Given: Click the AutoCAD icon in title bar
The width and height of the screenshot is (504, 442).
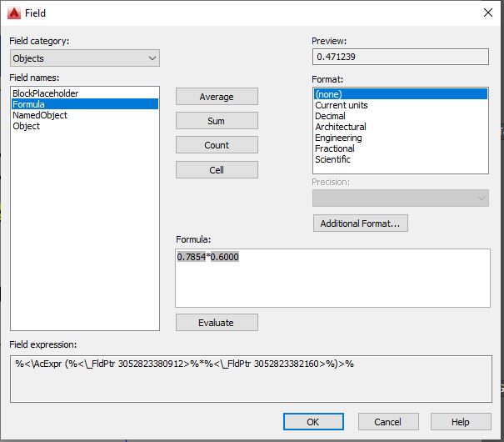Looking at the screenshot, I should [x=14, y=13].
